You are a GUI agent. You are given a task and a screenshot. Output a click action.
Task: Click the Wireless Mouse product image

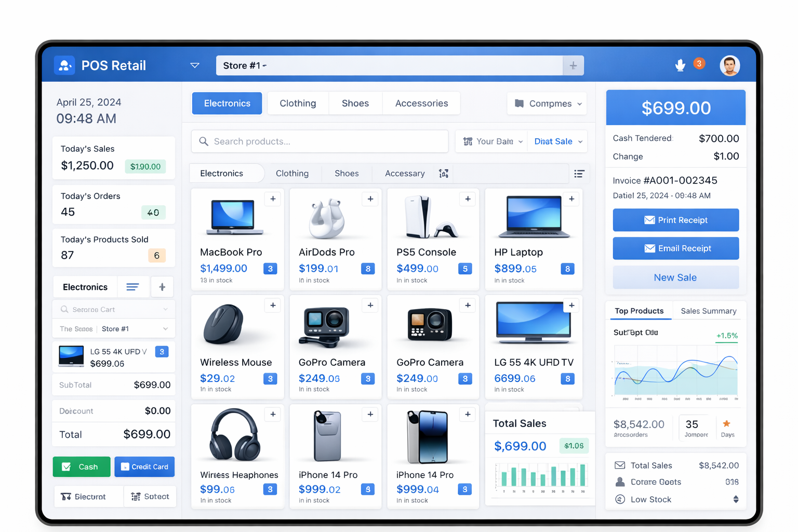click(x=224, y=325)
